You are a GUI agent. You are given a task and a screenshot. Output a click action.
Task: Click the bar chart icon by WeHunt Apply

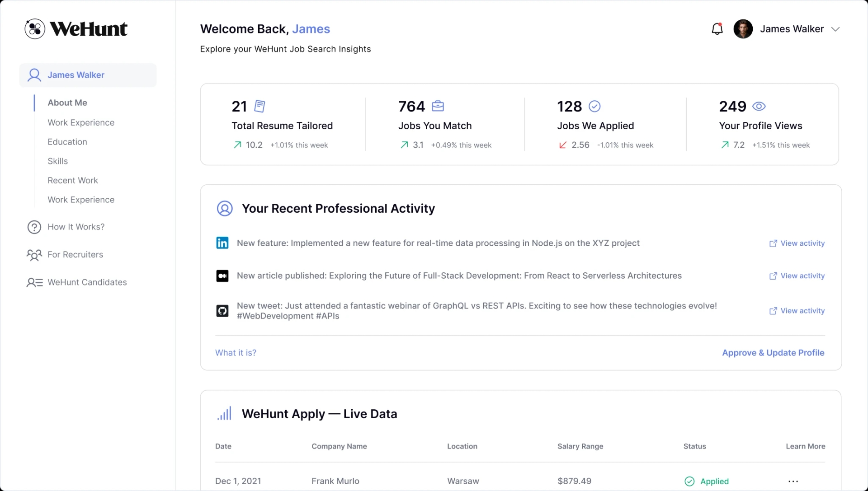pyautogui.click(x=224, y=413)
